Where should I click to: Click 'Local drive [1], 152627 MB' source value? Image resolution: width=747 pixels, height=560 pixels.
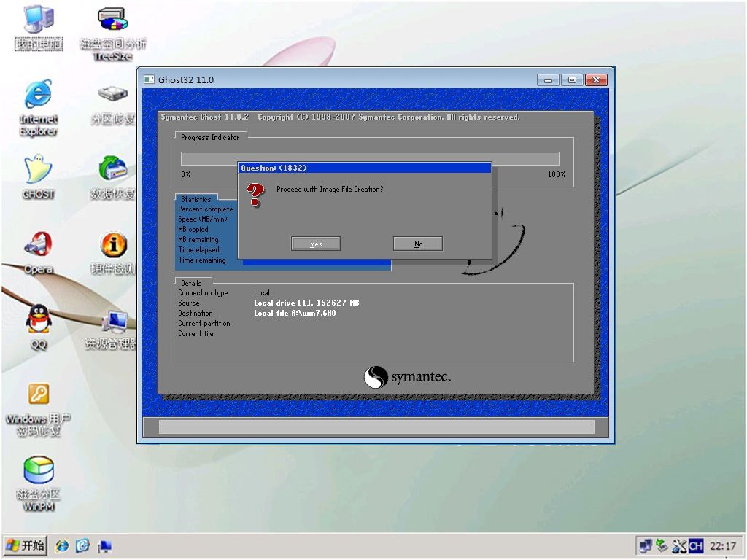306,303
